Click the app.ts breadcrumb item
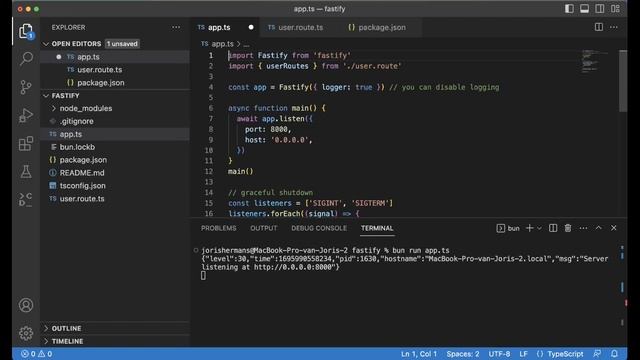 coord(218,44)
